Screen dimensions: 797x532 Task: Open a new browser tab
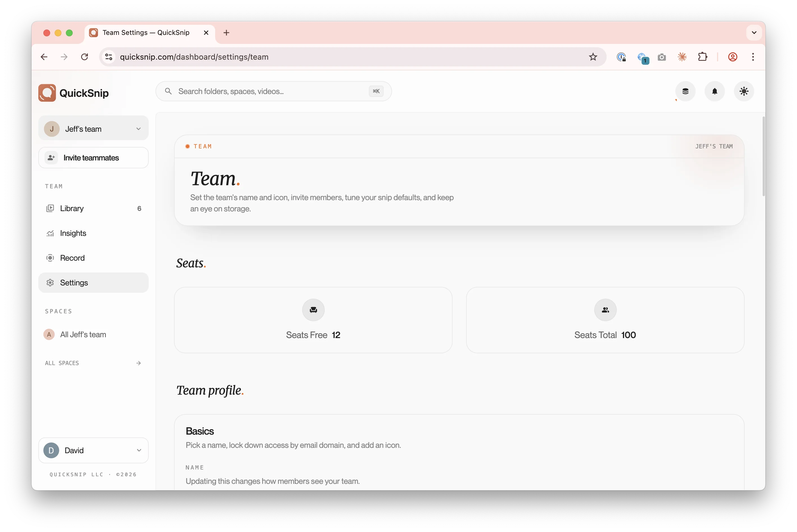(226, 33)
